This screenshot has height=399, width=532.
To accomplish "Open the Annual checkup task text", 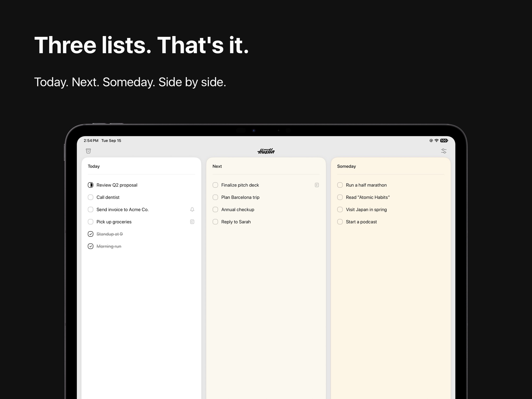I will [x=238, y=210].
